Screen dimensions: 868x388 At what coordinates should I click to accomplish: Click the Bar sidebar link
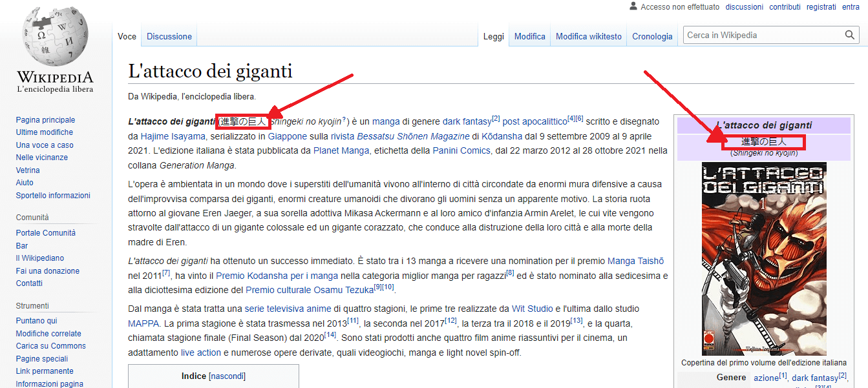[x=22, y=246]
